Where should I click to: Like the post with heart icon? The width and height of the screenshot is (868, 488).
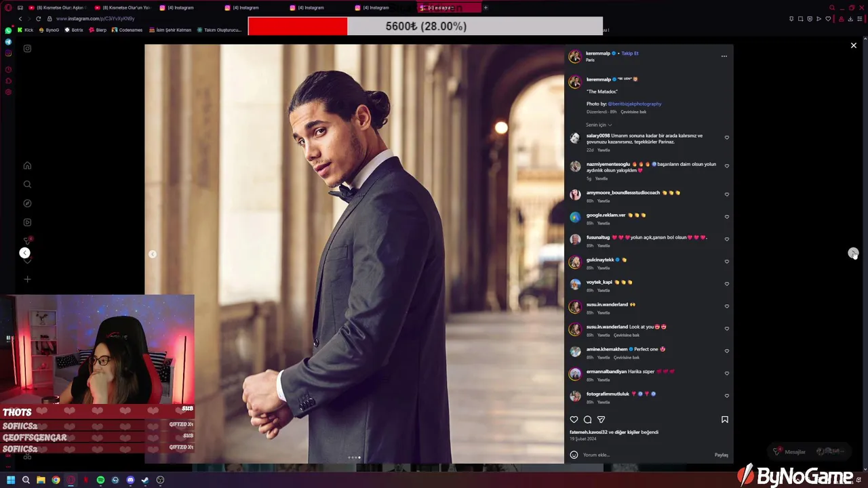(x=574, y=420)
